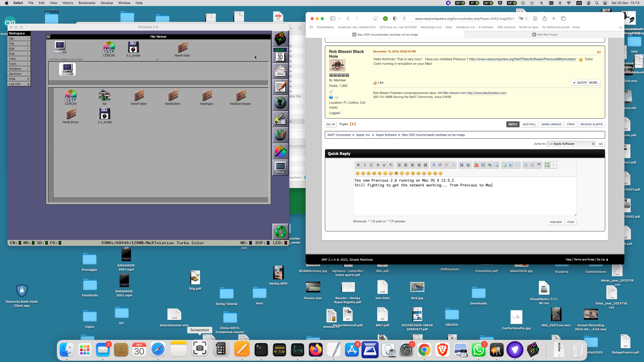
Task: Click the font color palette icon
Action: (x=447, y=165)
